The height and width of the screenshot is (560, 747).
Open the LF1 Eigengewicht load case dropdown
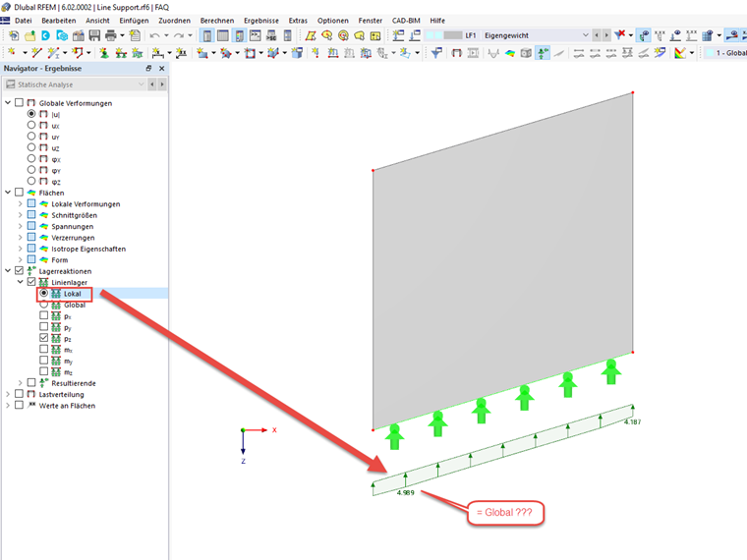586,35
